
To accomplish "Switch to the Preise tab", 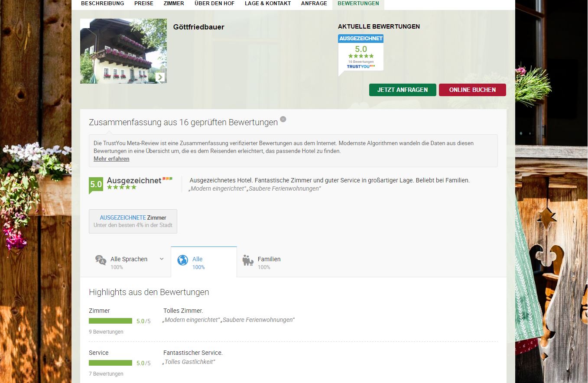I will (143, 3).
